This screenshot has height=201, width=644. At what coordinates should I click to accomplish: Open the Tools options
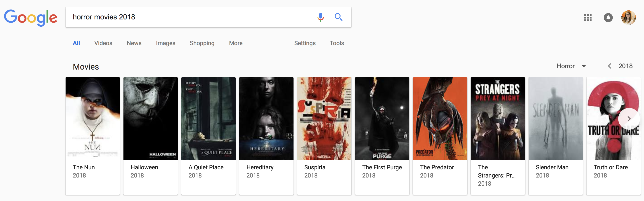[336, 43]
